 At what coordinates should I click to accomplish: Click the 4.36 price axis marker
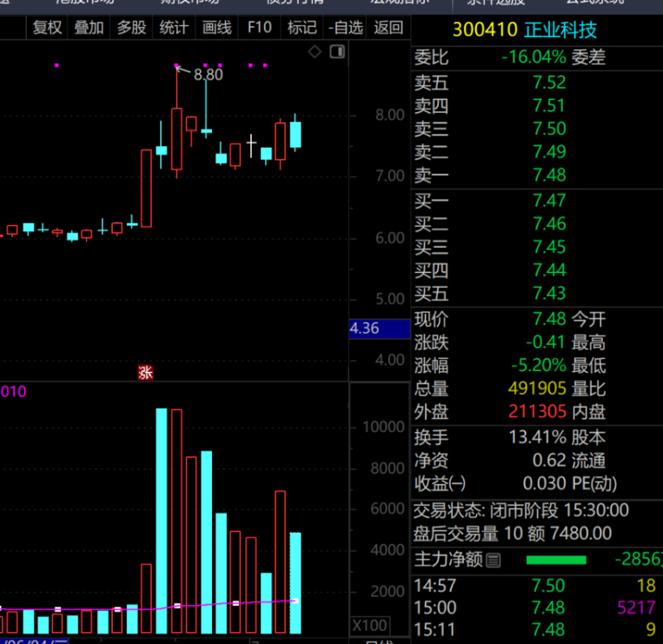(x=379, y=329)
